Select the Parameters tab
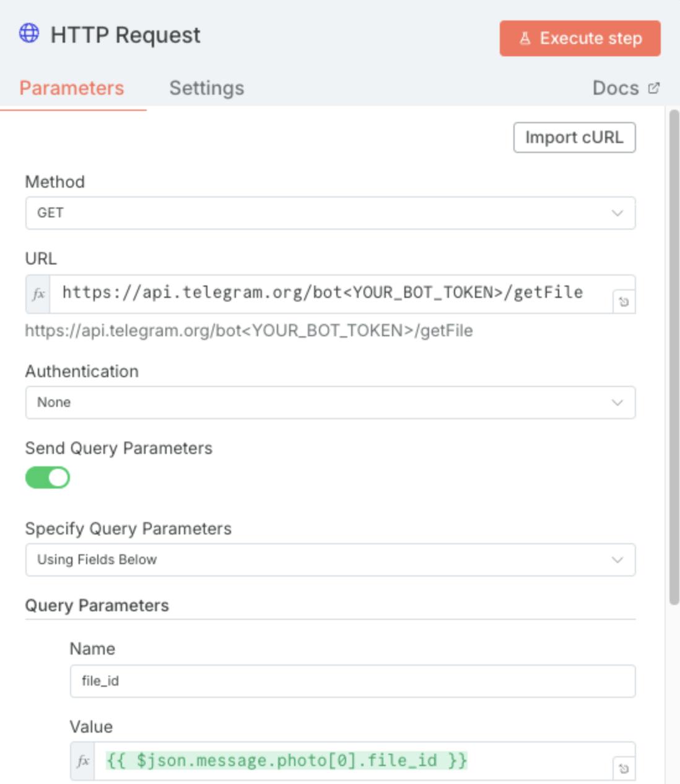Viewport: 680px width, 784px height. pos(72,88)
